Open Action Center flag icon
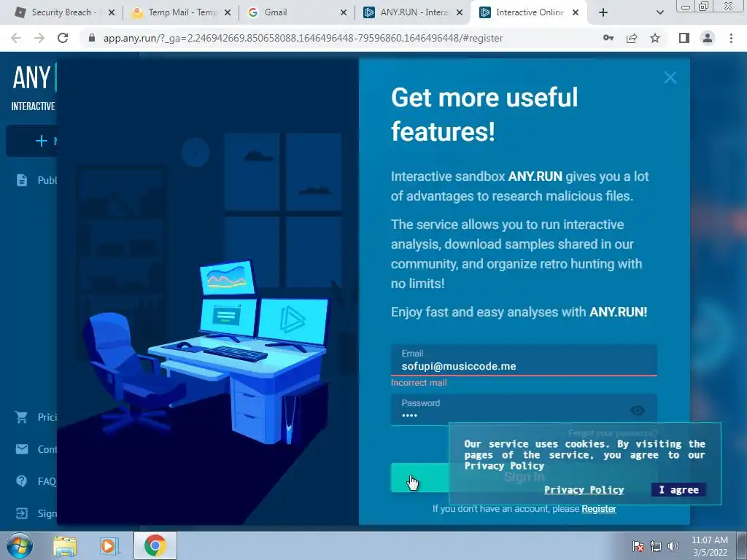The height and width of the screenshot is (560, 747). [638, 546]
